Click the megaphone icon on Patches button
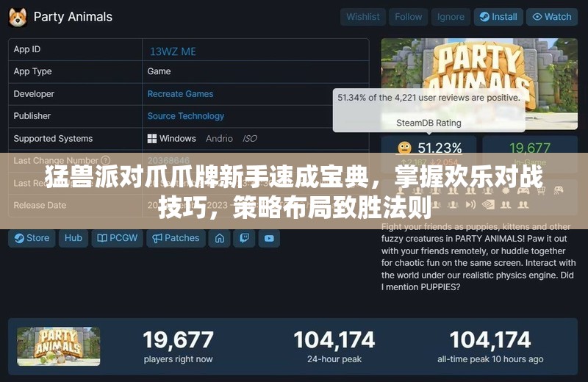 tap(157, 238)
